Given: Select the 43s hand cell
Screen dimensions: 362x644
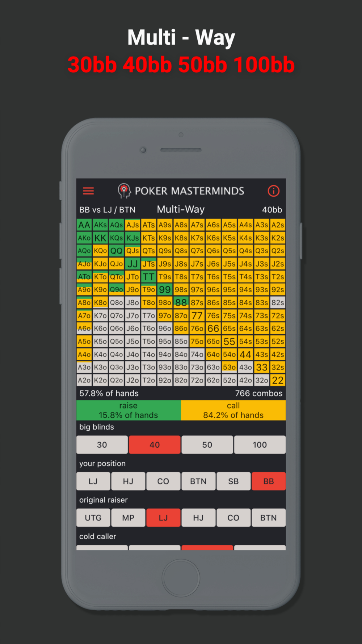Looking at the screenshot, I should point(262,354).
